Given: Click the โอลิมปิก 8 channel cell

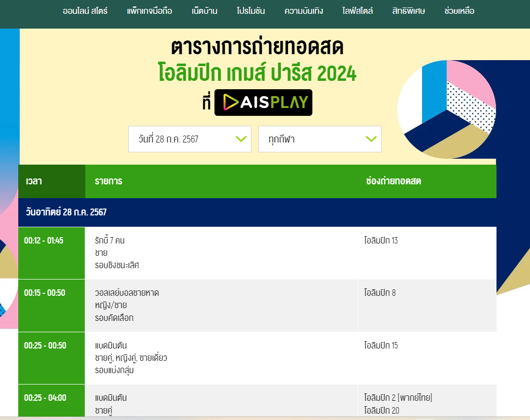Looking at the screenshot, I should [x=427, y=306].
